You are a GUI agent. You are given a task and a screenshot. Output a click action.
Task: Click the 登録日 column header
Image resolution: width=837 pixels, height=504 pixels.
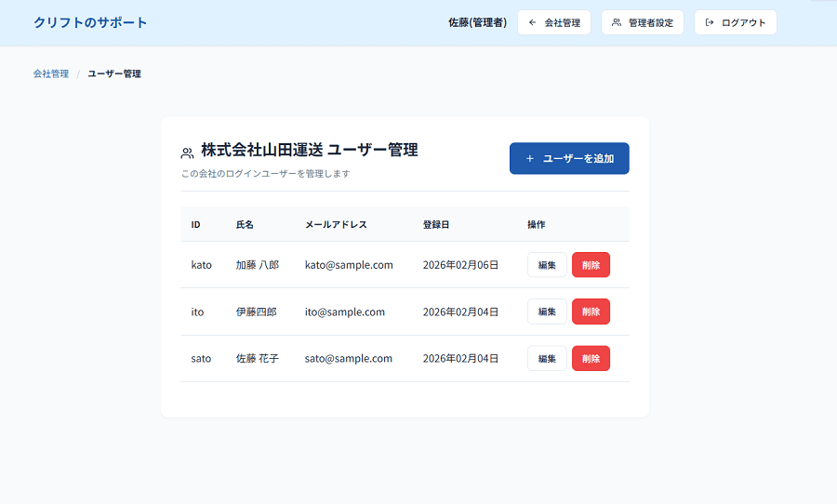(x=436, y=224)
